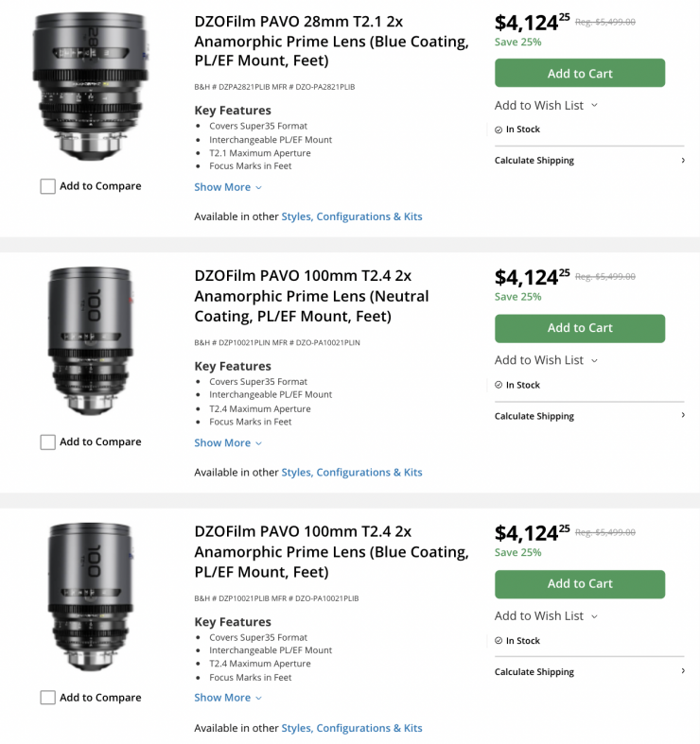Add the PAVO 28mm T2.1 lens to cart
The height and width of the screenshot is (744, 700).
pyautogui.click(x=580, y=73)
